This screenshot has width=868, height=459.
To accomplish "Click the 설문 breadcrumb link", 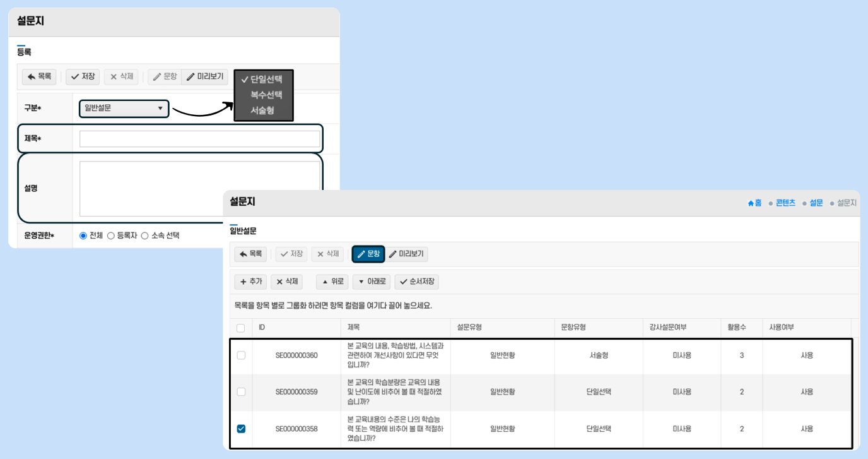I will pos(816,203).
